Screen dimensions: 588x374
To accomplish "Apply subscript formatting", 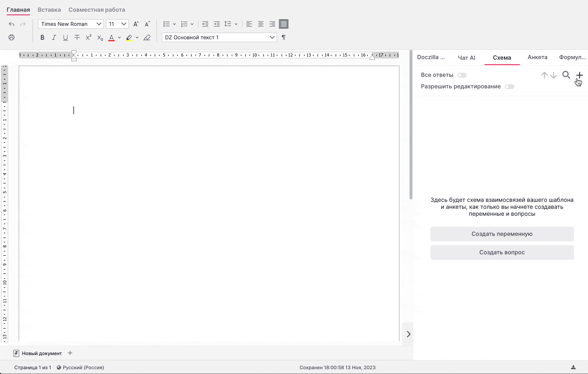I will 100,38.
